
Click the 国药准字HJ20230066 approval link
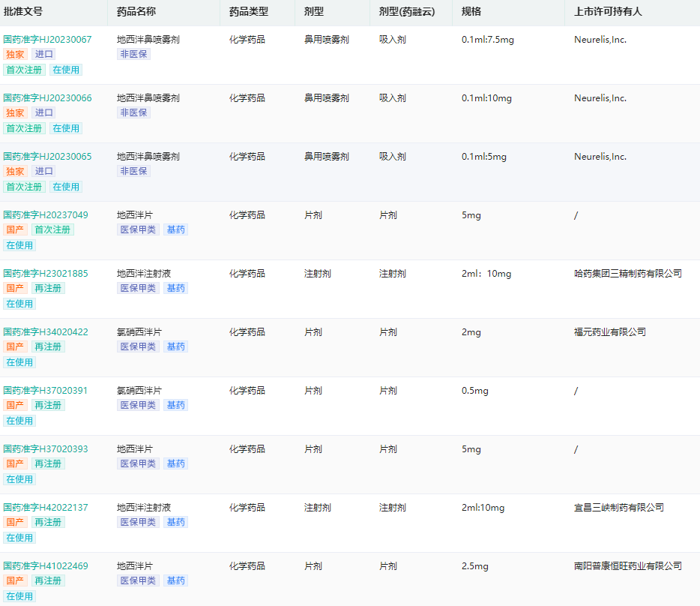(47, 98)
